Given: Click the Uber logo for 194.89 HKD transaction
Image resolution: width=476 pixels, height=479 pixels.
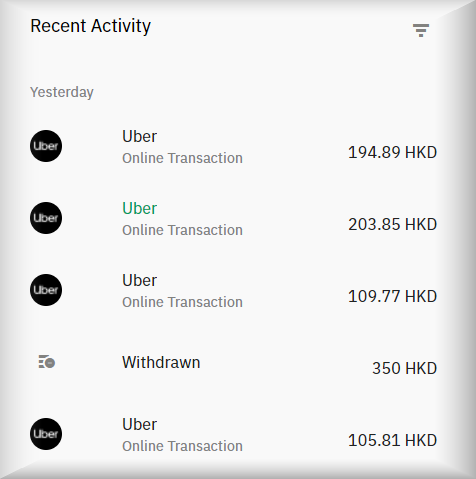Looking at the screenshot, I should [46, 146].
